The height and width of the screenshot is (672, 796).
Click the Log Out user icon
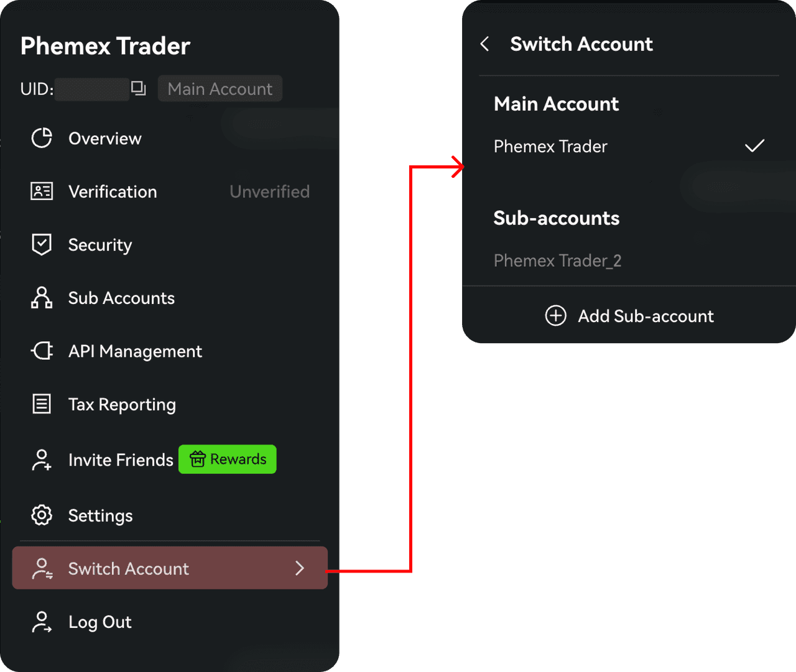click(42, 622)
